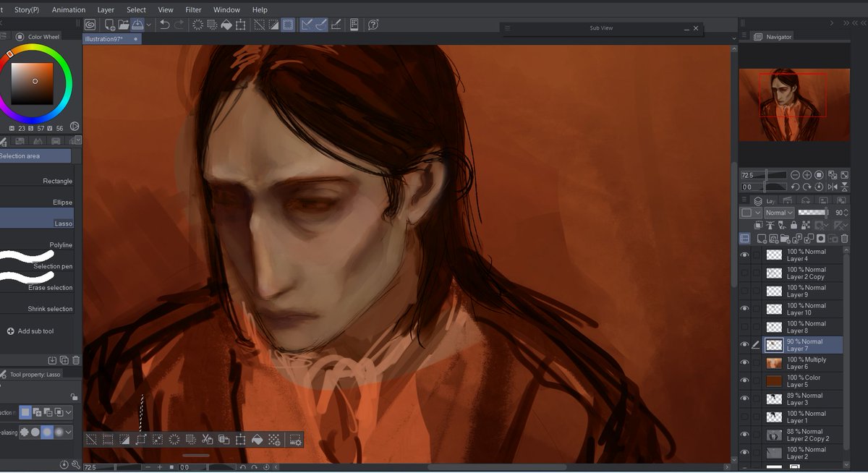Toggle Clip to layer below
Screen dimensions: 868x473
tap(759, 226)
